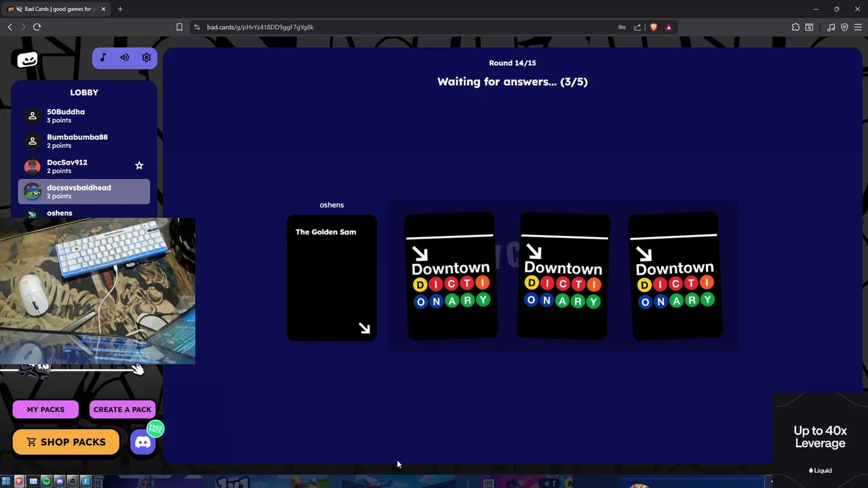The image size is (868, 488).
Task: Click the docsavsbaldhead frog avatar
Action: (33, 192)
